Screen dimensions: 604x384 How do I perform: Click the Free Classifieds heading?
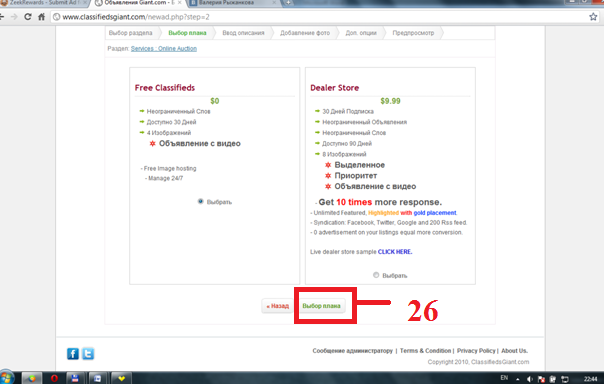[x=165, y=88]
